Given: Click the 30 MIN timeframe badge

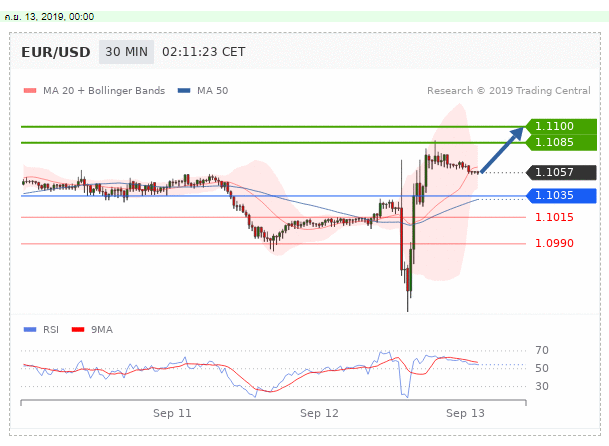Looking at the screenshot, I should click(126, 52).
